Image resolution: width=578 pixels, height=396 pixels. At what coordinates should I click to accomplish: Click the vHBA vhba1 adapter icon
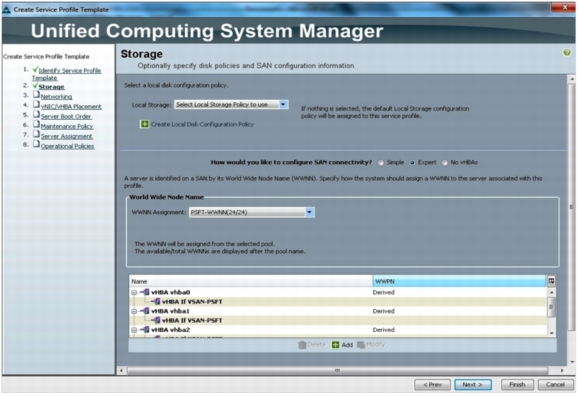tap(146, 311)
